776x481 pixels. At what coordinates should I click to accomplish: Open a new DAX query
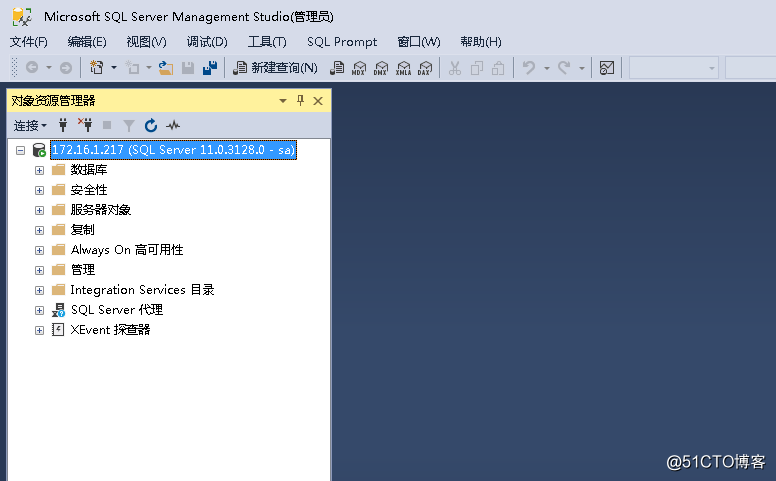[425, 68]
